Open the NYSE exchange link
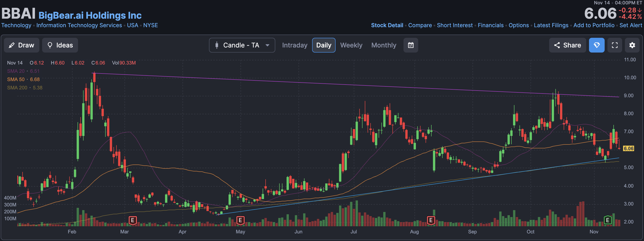Viewport: 644px width, 241px height. coord(151,25)
